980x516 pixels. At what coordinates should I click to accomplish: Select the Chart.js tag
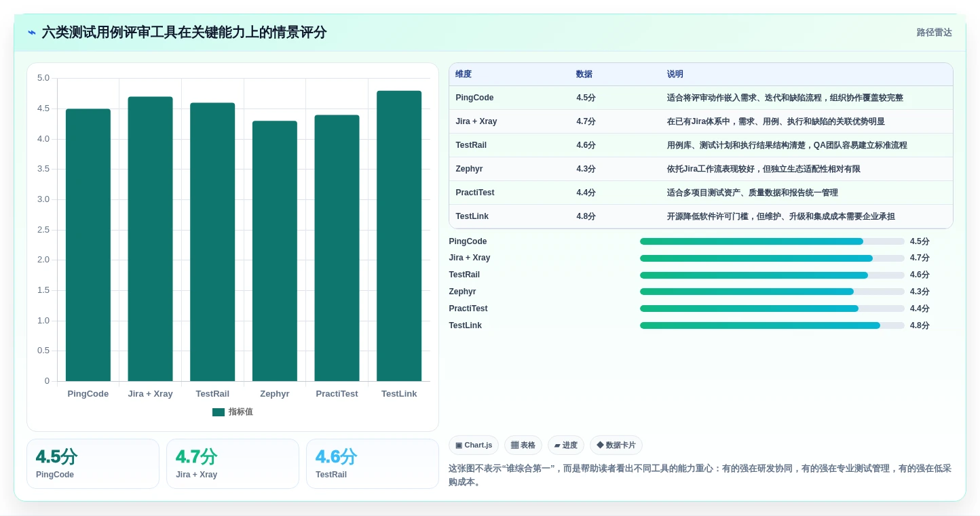point(474,445)
